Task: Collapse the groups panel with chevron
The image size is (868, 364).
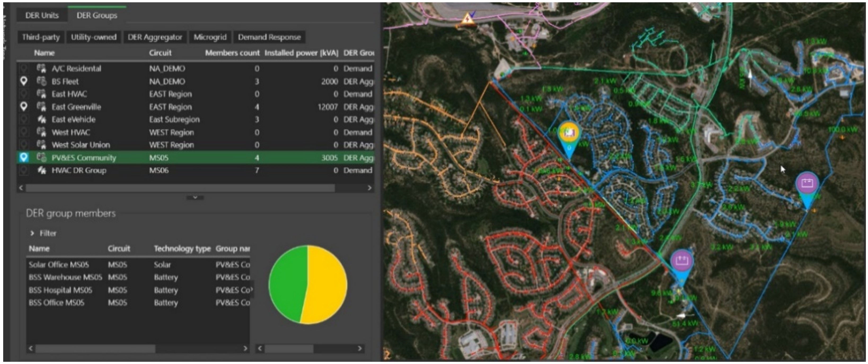Action: (x=195, y=198)
